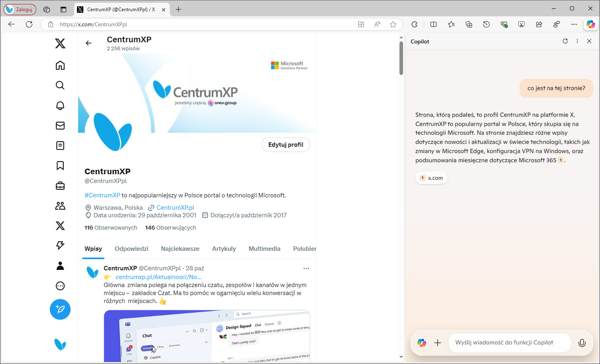This screenshot has height=364, width=600.
Task: Toggle Copilot sidebar toolbar button
Action: pyautogui.click(x=591, y=24)
